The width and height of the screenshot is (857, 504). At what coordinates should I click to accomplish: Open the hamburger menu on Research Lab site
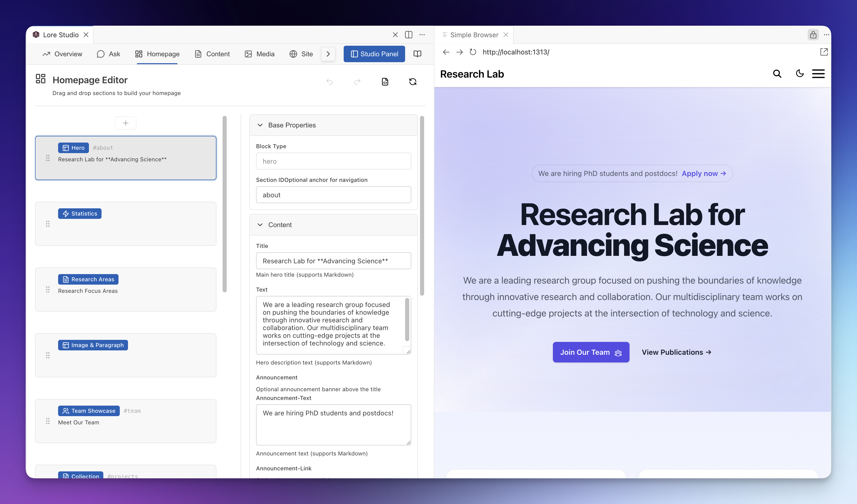(818, 74)
